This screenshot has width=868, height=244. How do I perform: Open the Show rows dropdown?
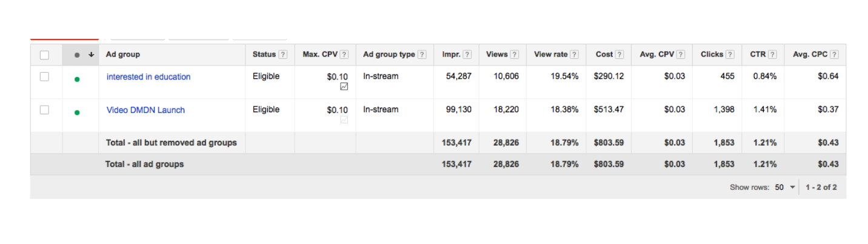pyautogui.click(x=786, y=188)
